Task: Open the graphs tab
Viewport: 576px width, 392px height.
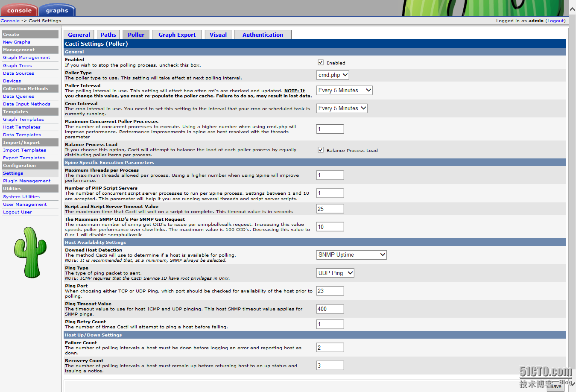Action: pos(57,10)
